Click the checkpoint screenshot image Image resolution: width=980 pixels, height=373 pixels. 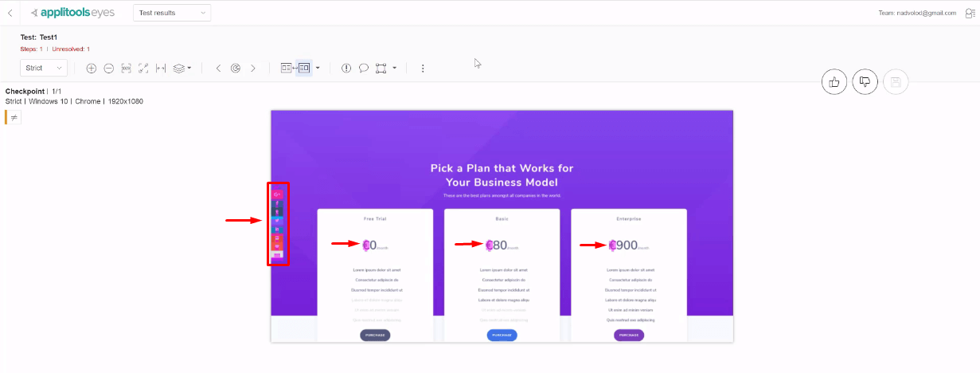point(502,226)
